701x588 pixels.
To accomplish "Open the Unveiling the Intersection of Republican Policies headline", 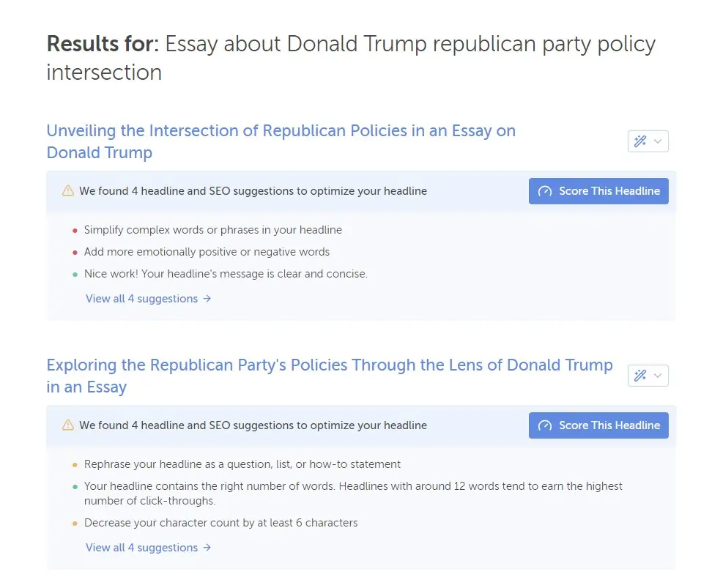I will click(x=281, y=141).
